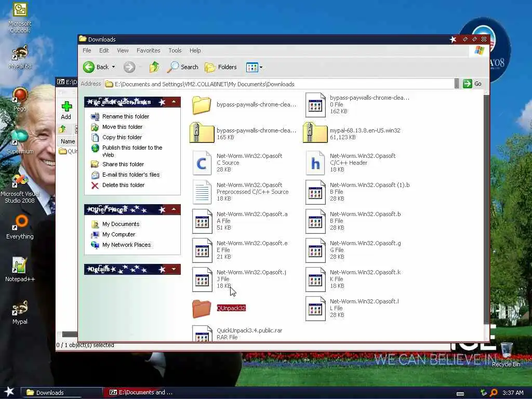Open the star Start button
The height and width of the screenshot is (399, 532).
[x=9, y=392]
